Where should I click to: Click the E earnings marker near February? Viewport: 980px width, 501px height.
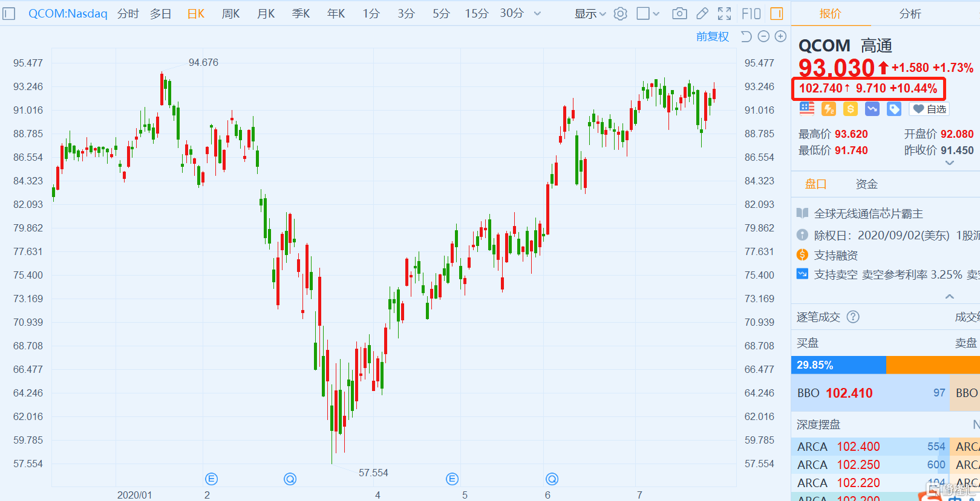click(211, 479)
